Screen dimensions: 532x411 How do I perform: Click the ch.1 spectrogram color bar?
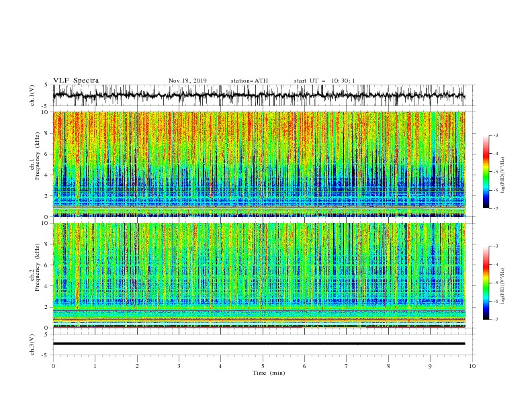click(486, 171)
